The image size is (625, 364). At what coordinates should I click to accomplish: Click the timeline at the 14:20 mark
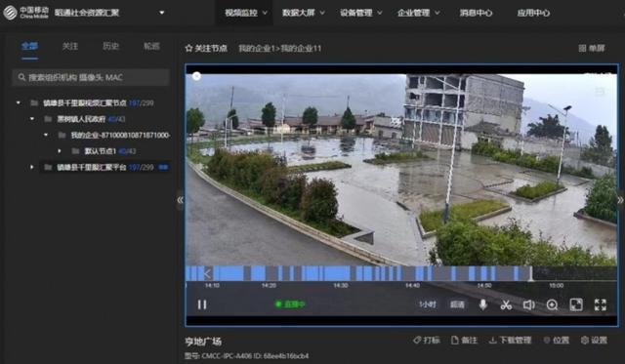tap(269, 286)
